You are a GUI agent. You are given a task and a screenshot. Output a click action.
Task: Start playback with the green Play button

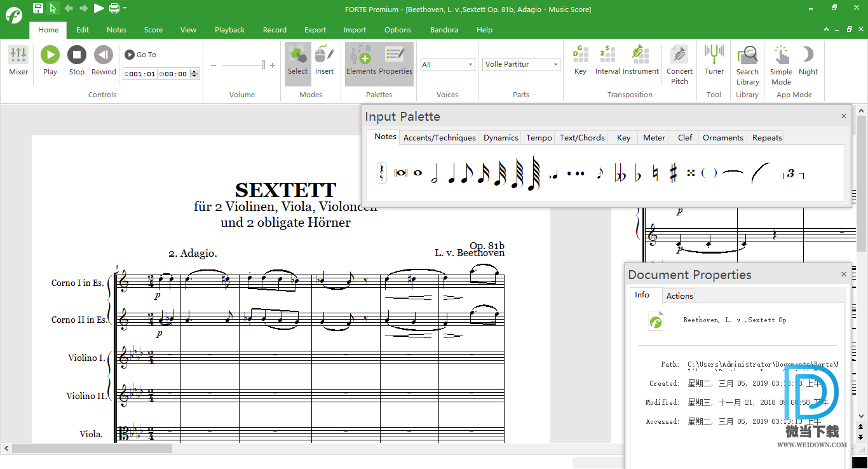tap(50, 61)
